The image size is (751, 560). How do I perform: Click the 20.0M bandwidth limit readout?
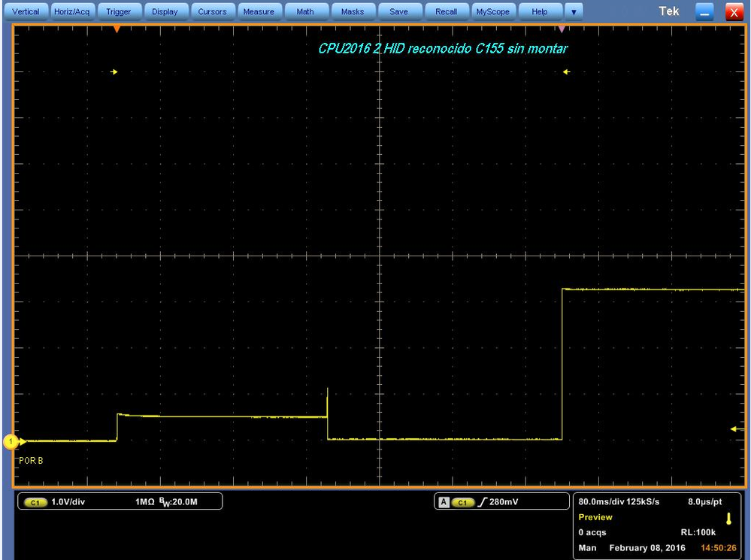tap(179, 502)
